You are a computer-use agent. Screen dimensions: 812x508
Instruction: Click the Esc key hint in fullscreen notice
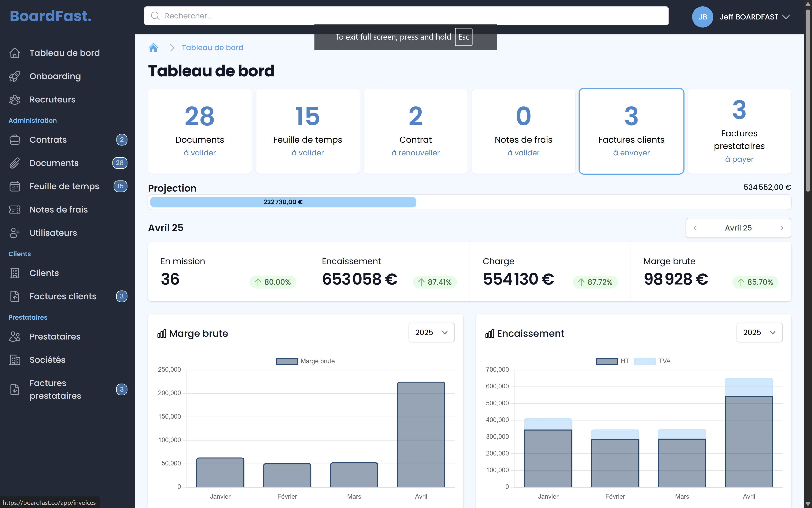[463, 37]
